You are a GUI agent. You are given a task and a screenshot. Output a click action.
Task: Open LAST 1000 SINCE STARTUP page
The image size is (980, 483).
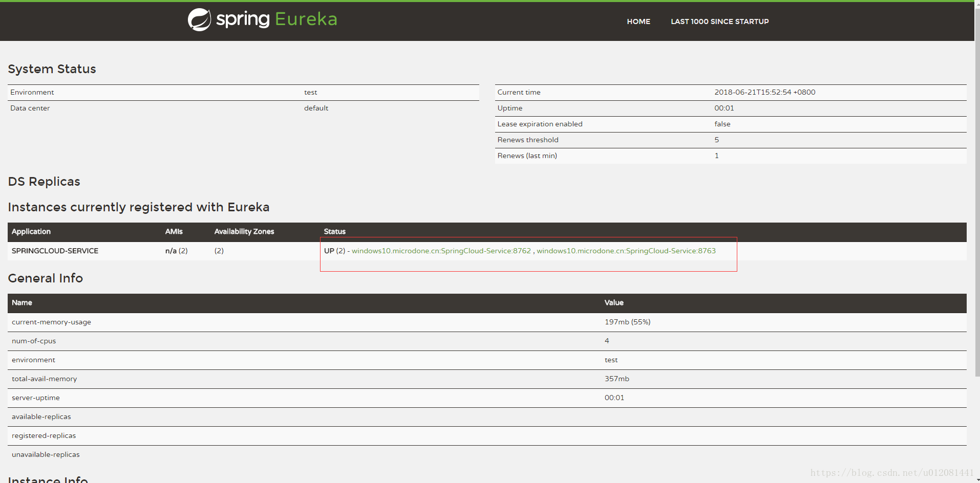click(719, 21)
